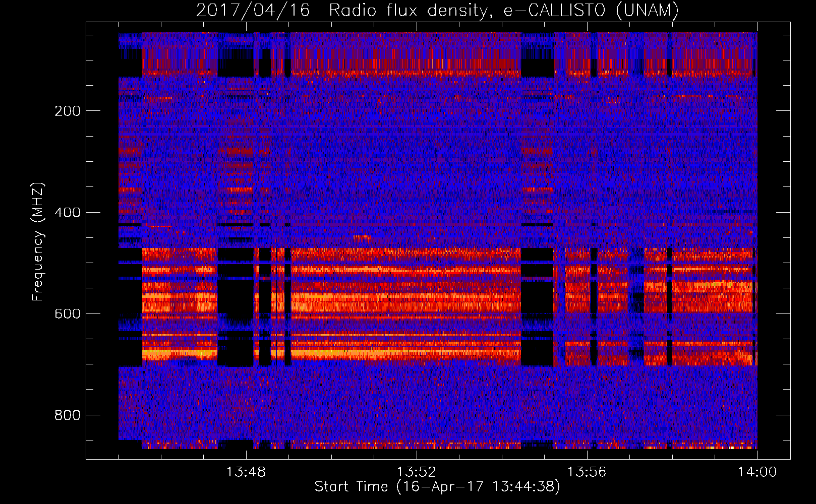The width and height of the screenshot is (816, 504).
Task: Click the 14:00 time tick label
Action: [x=757, y=472]
